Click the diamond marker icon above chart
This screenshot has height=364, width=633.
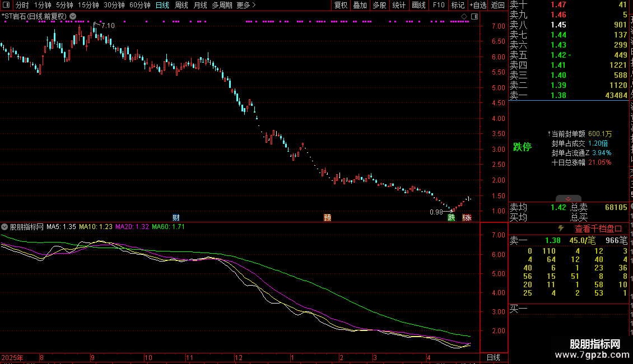tap(464, 17)
